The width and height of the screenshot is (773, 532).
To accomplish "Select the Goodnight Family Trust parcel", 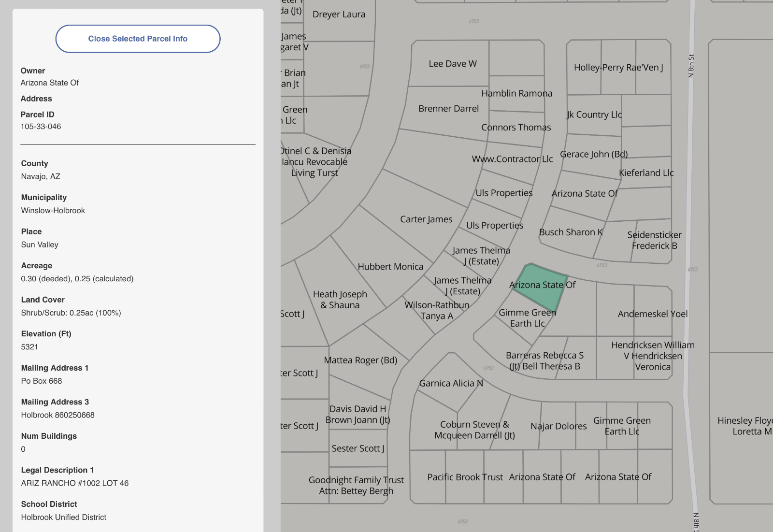I will coord(356,486).
